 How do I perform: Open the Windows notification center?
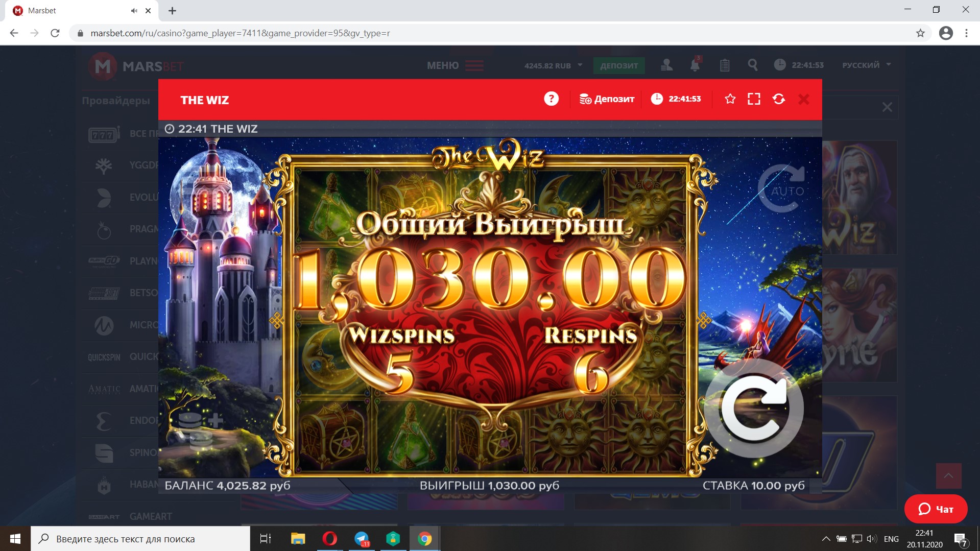960,539
